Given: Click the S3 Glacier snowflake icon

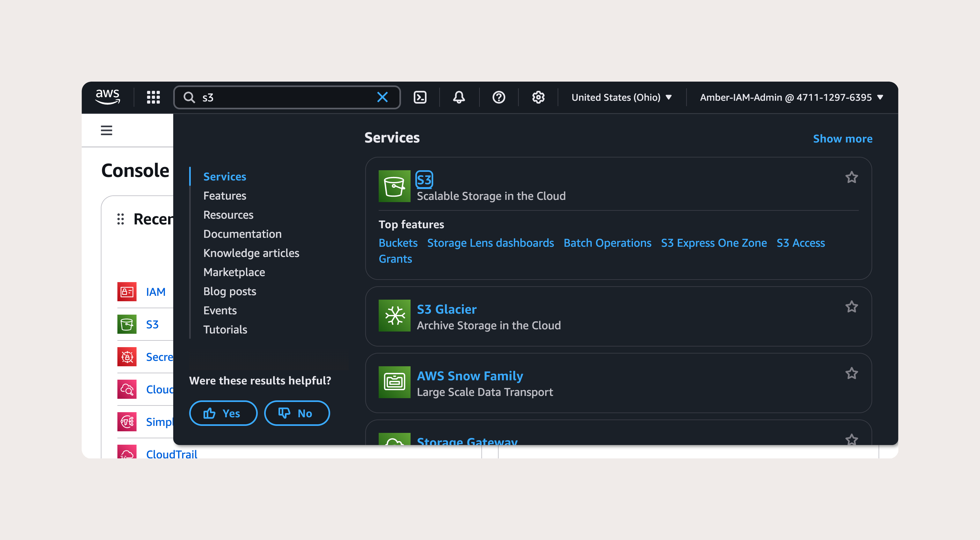Looking at the screenshot, I should pyautogui.click(x=395, y=316).
